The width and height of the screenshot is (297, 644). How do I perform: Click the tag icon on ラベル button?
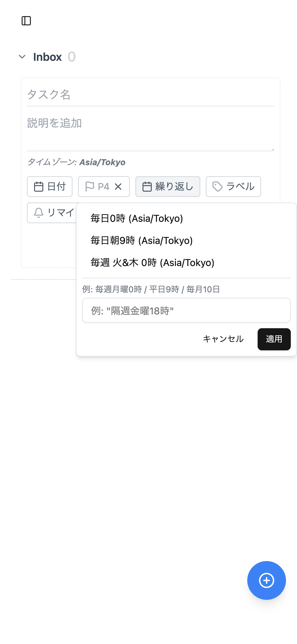(x=217, y=187)
